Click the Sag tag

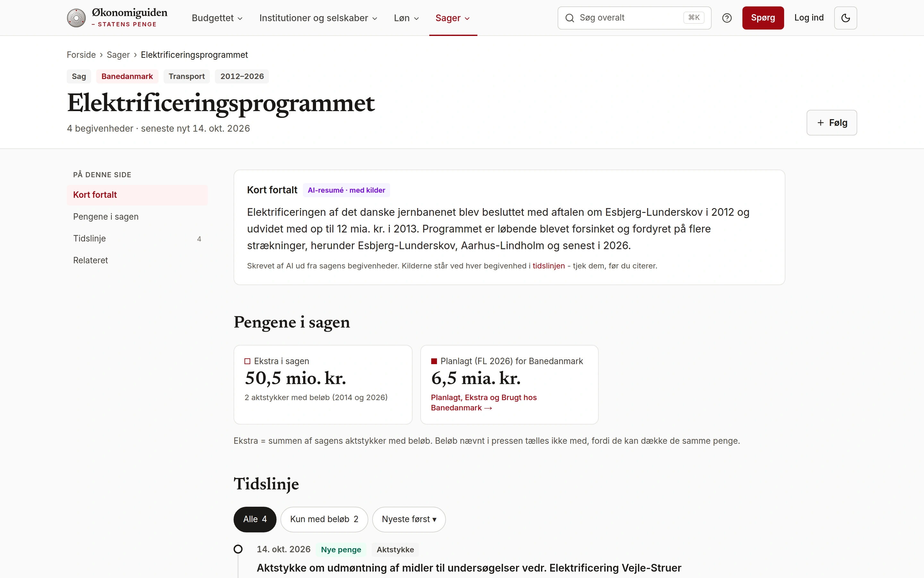79,76
